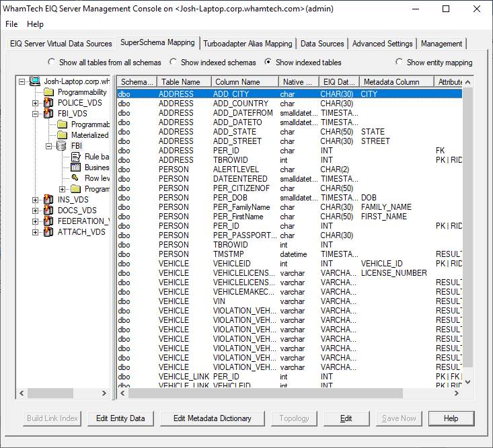Viewport: 493px width, 448px height.
Task: Click the FEDERATION data source icon
Action: [x=48, y=221]
